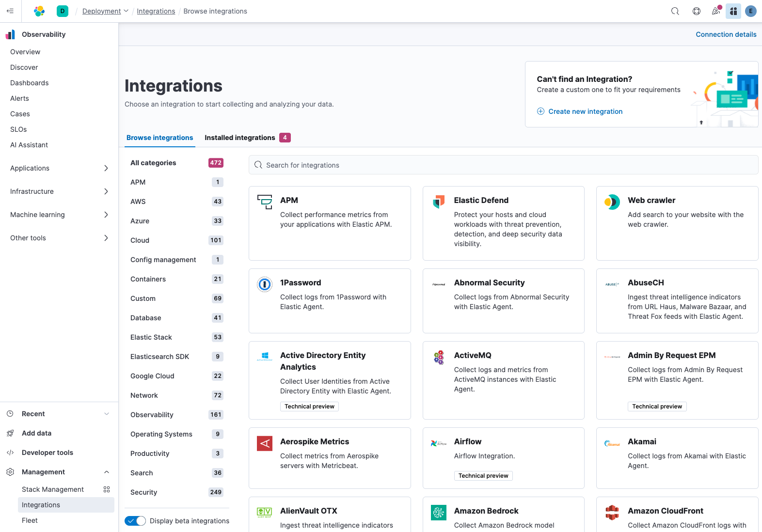Switch to Browse integrations tab

point(160,138)
